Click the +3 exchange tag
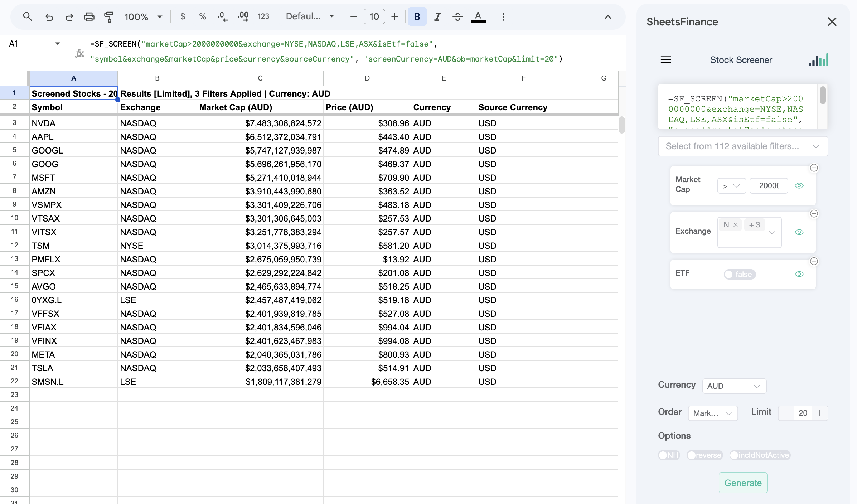This screenshot has height=504, width=857. [x=754, y=225]
